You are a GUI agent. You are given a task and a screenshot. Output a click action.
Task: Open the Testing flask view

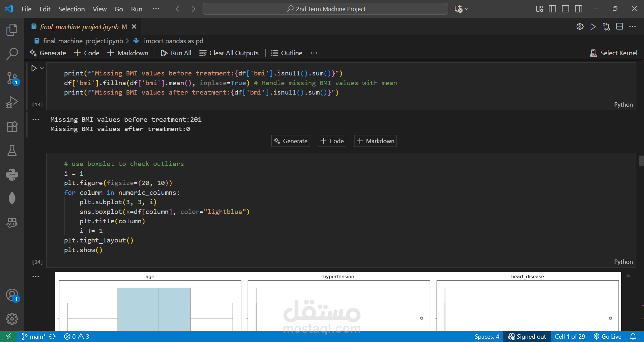coord(12,151)
